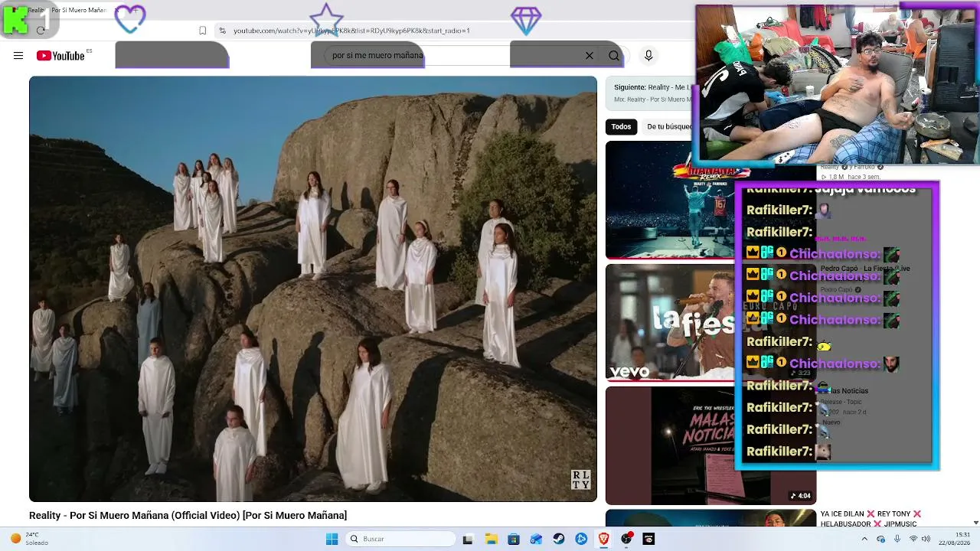Select the 'Todos' filter chip
The height and width of the screenshot is (551, 980).
[621, 126]
